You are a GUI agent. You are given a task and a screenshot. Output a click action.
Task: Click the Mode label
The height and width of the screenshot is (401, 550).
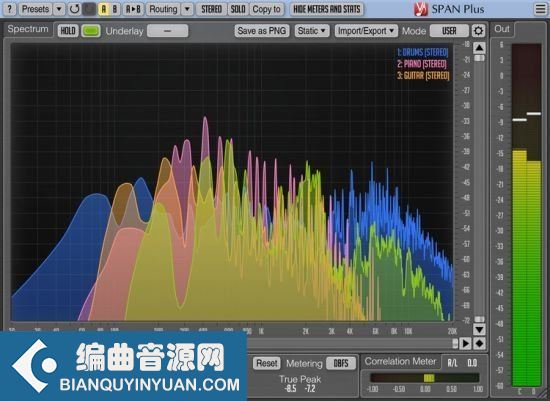(x=414, y=31)
